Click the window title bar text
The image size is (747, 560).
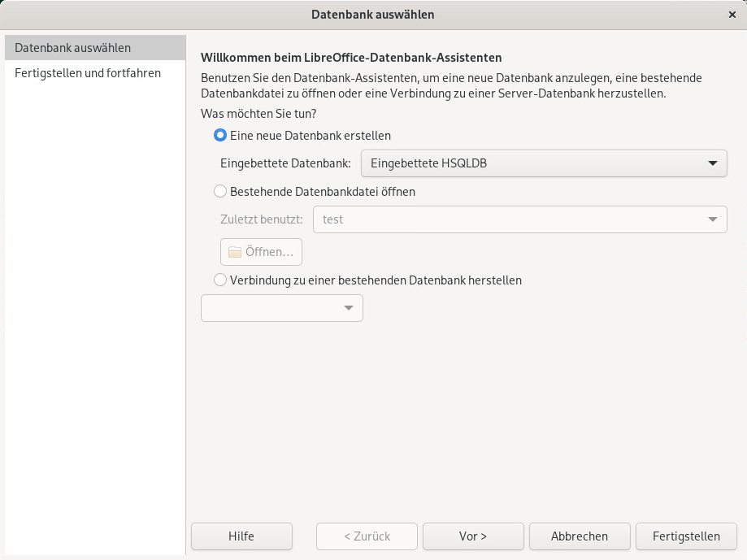tap(373, 15)
